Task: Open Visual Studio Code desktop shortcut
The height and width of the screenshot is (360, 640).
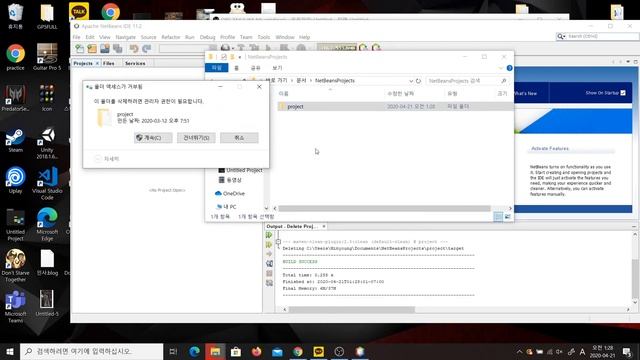Action: (47, 183)
